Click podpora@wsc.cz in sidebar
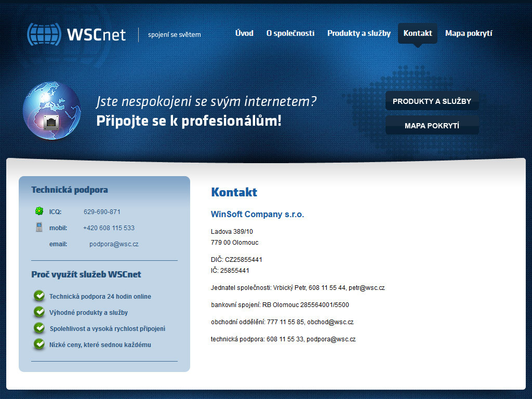This screenshot has width=532, height=399. coord(114,244)
